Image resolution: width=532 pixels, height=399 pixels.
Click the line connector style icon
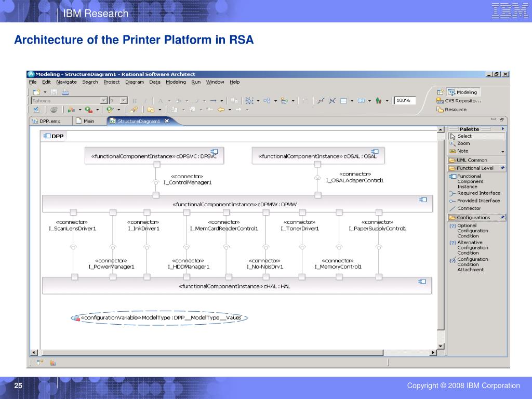pos(213,100)
